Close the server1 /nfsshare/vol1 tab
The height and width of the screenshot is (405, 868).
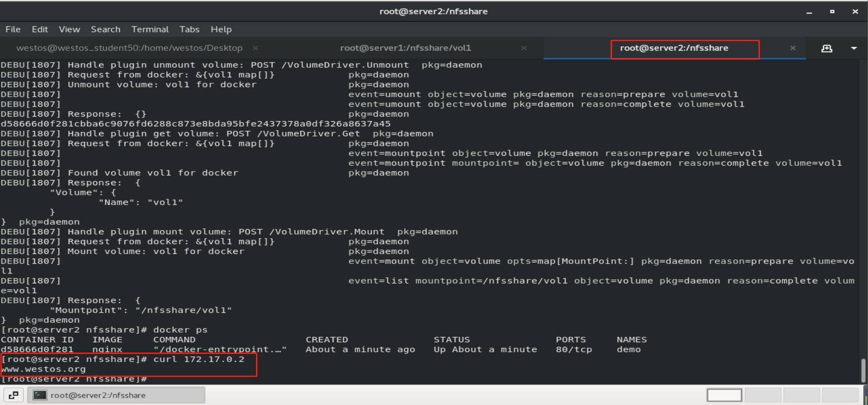pyautogui.click(x=524, y=48)
